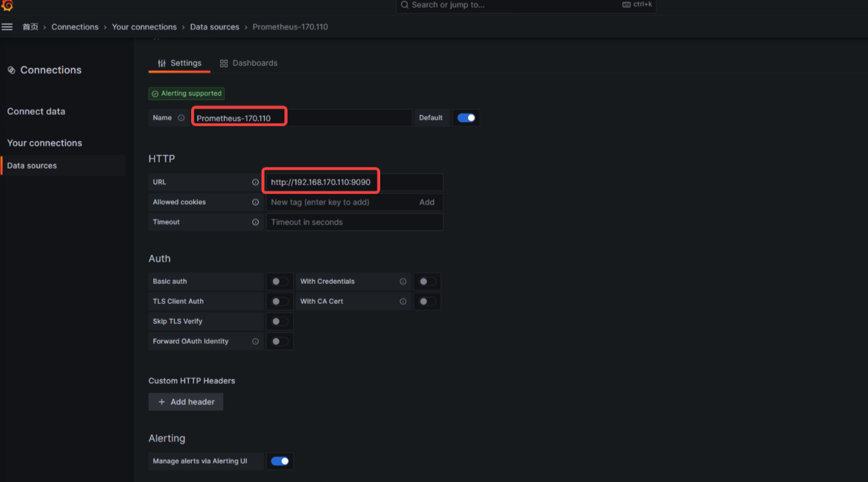Enable the Forward OAuth Identity switch
The image size is (868, 482).
(280, 341)
